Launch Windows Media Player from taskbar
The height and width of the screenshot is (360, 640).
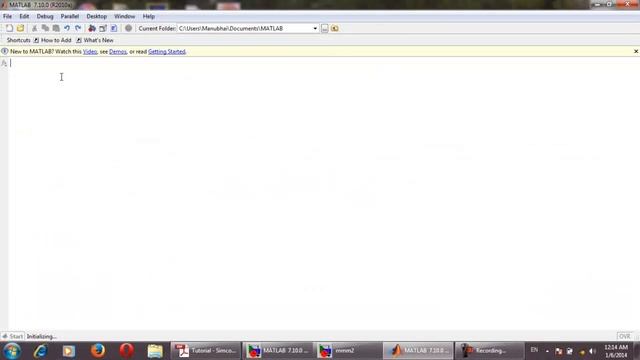pos(69,351)
